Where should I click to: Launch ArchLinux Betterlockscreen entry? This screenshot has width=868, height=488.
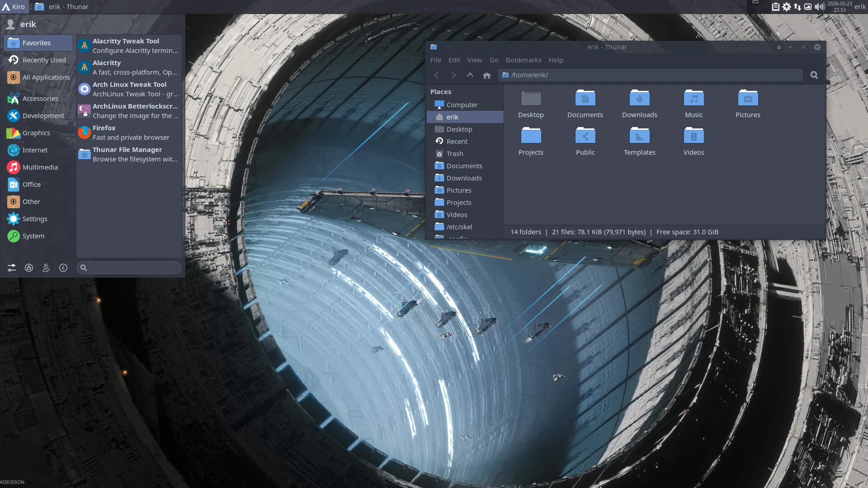(129, 111)
